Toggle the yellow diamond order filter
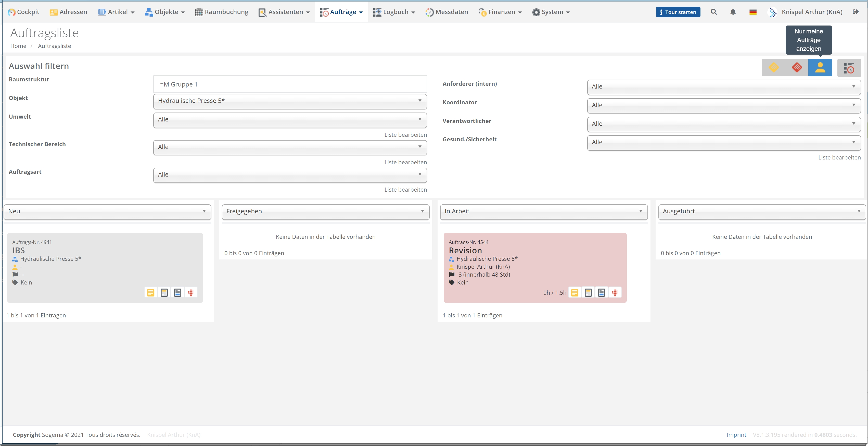 click(773, 67)
